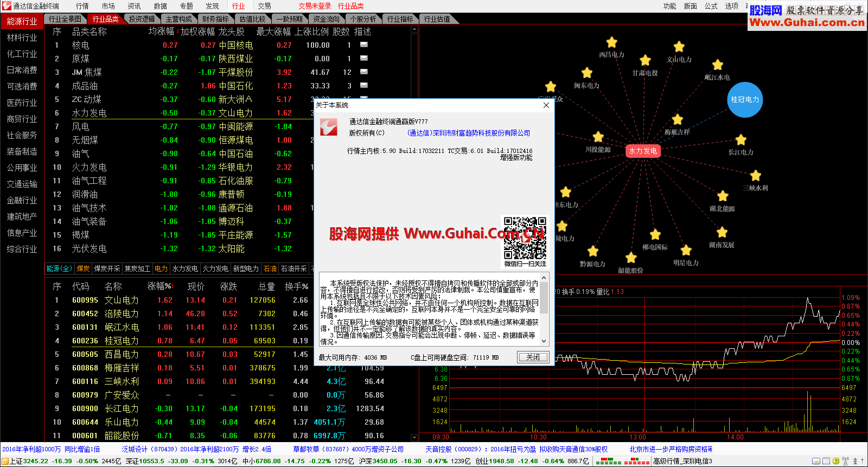Select the 桂冠电力 blue circle node
This screenshot has width=868, height=467.
click(745, 100)
